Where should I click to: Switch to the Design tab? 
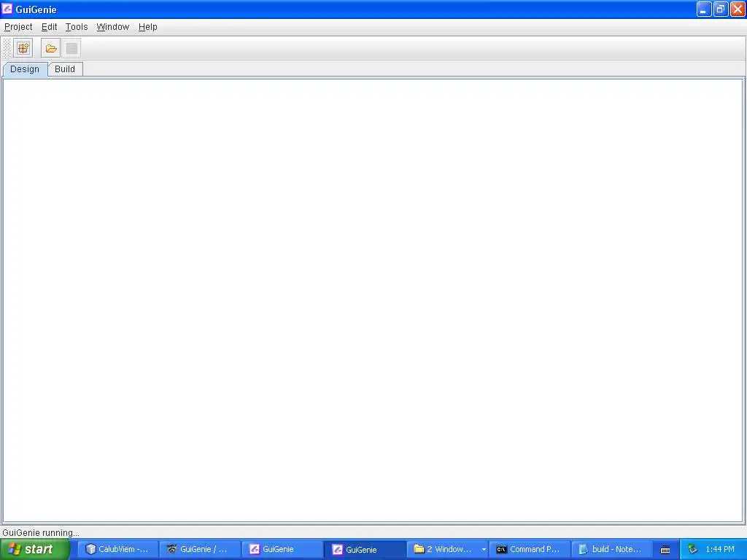click(x=25, y=69)
